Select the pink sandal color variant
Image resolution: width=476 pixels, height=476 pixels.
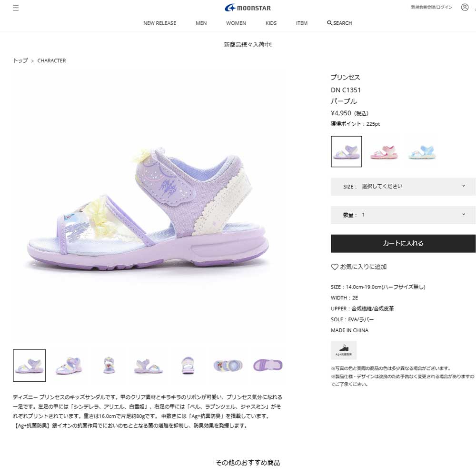384,151
